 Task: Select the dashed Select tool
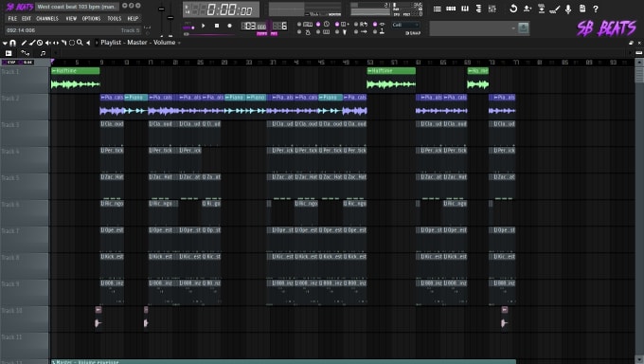click(72, 43)
